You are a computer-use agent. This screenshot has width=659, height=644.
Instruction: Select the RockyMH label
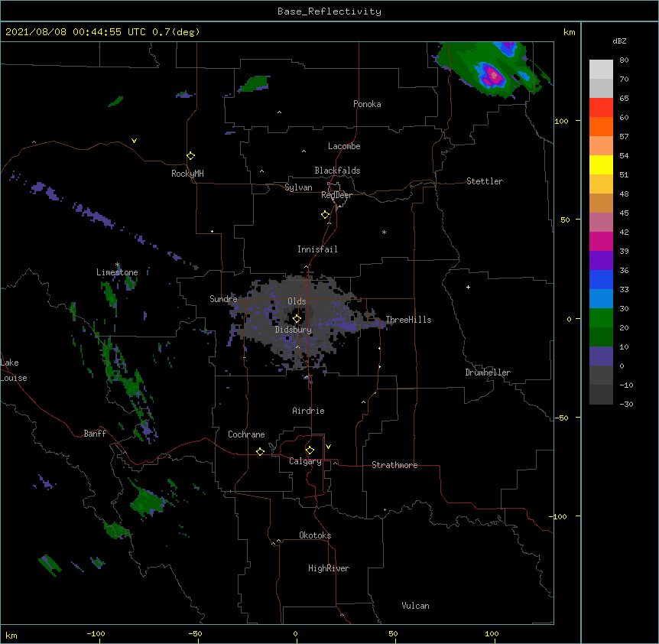click(x=187, y=174)
